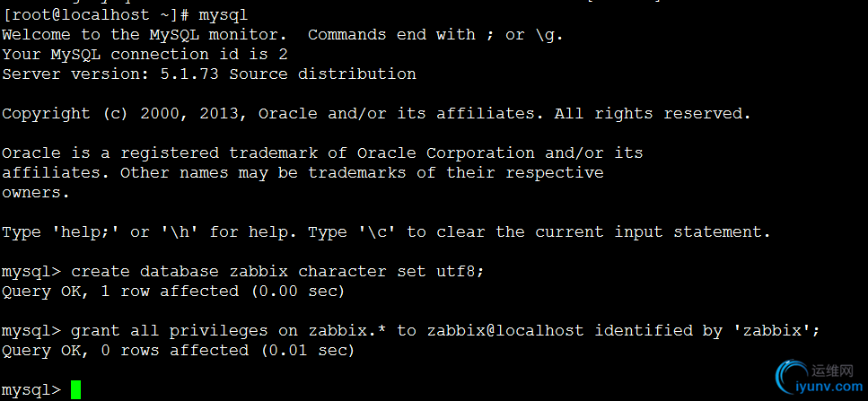Click the [root@localhost ~]# shell prompt

pyautogui.click(x=95, y=15)
